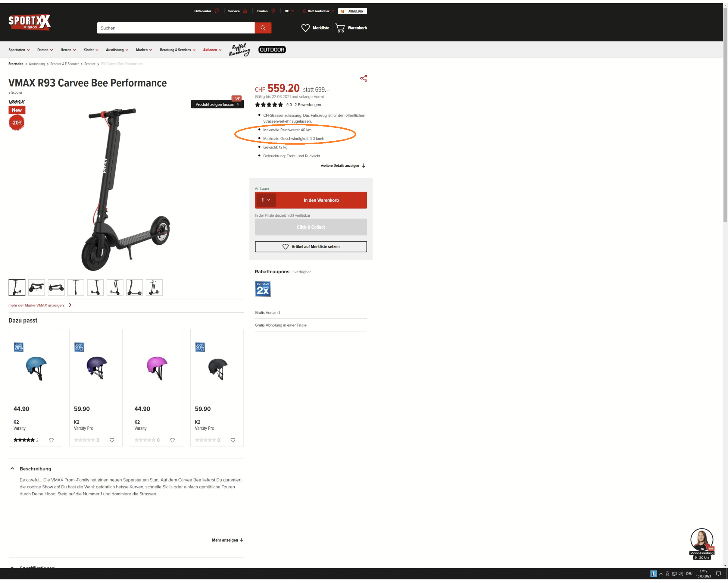The image size is (728, 583).
Task: Favorite the pink K2 Varsity helmet heart
Action: coord(172,440)
